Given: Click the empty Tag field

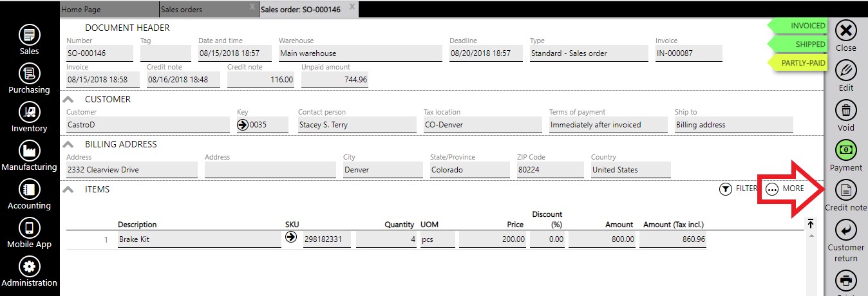Looking at the screenshot, I should point(165,53).
